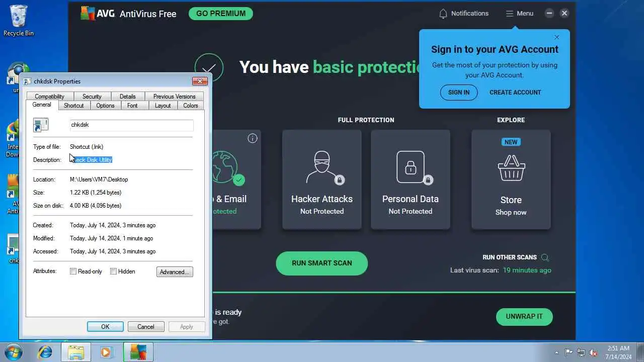The image size is (644, 362).
Task: Click the Personal Data lock icon
Action: pos(410,167)
